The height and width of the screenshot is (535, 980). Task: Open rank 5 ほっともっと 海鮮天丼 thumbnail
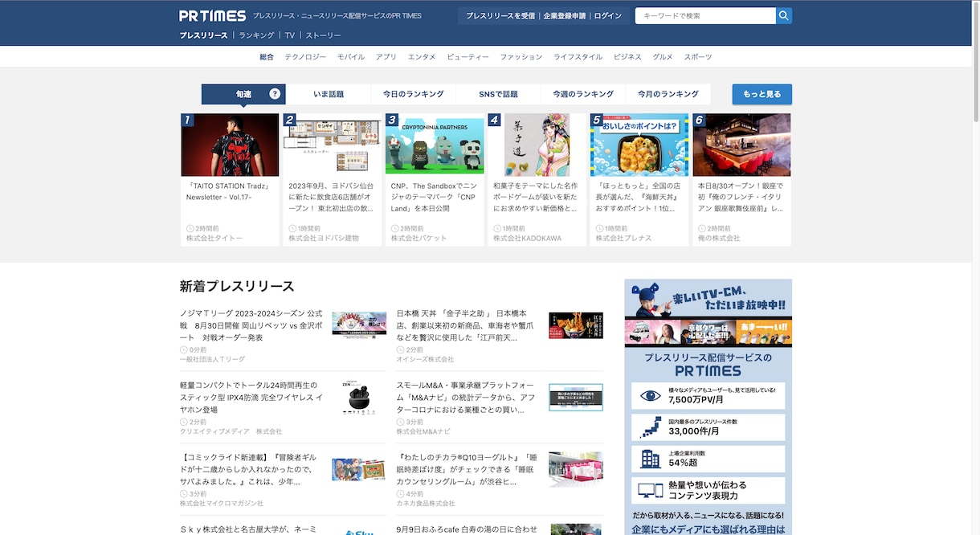click(639, 145)
